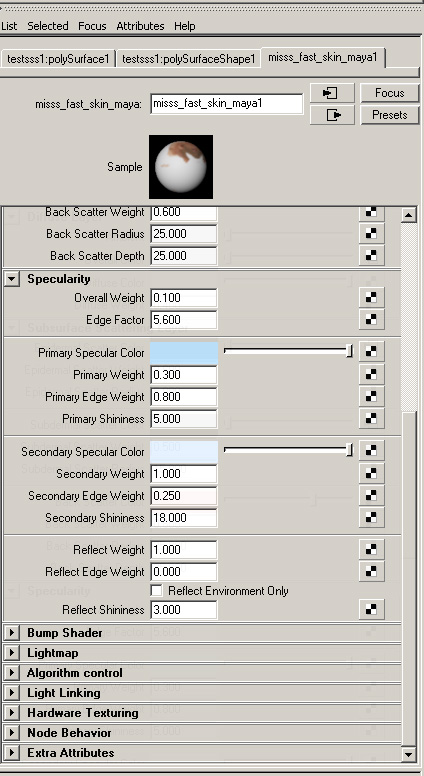Screen dimensions: 424x776
Task: Click checker map icon for Overall Weight
Action: [x=372, y=298]
